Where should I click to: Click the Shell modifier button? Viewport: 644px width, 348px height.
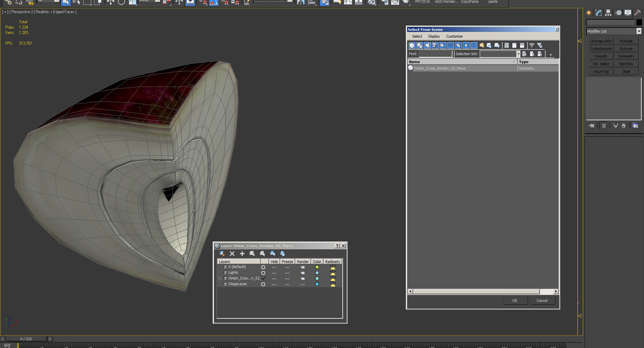tap(626, 72)
